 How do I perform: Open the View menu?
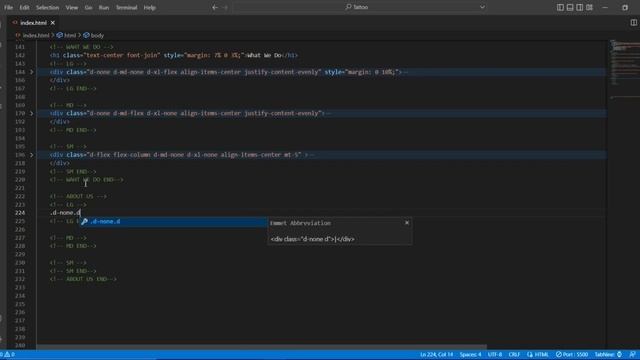pyautogui.click(x=72, y=7)
